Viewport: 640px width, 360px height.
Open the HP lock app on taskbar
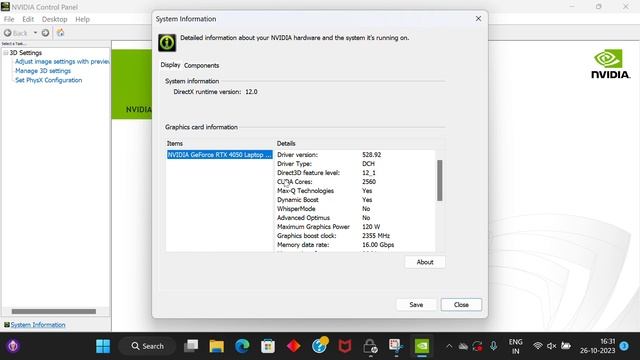point(370,346)
